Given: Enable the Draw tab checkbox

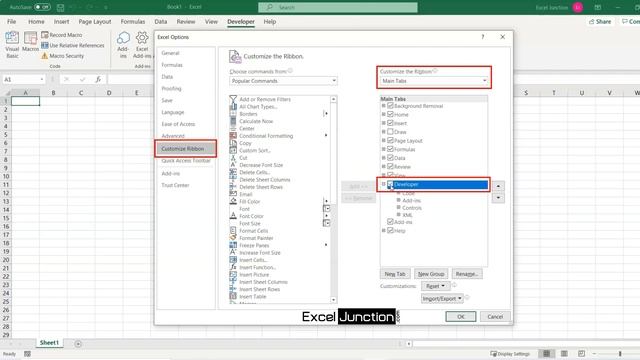Looking at the screenshot, I should [x=390, y=131].
